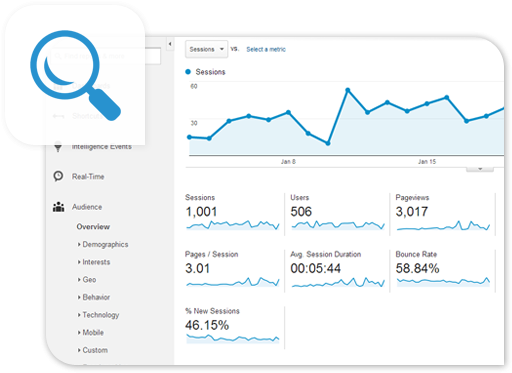512x373 pixels.
Task: Click the Jan 15 axis label
Action: pyautogui.click(x=427, y=162)
